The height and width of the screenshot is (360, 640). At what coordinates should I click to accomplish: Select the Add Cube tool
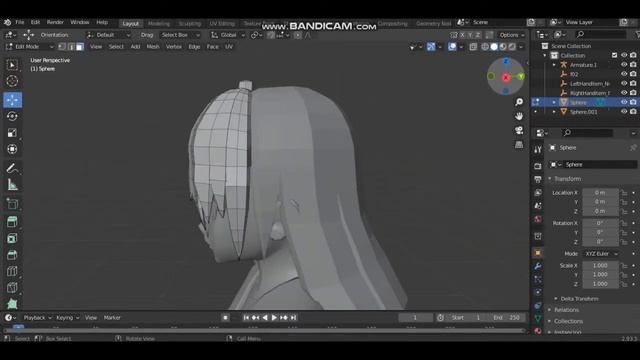click(x=12, y=204)
